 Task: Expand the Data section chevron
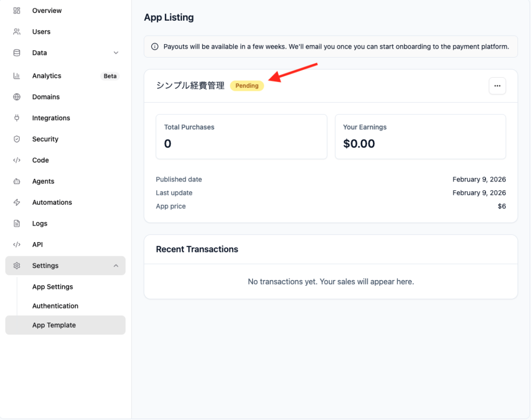point(116,53)
